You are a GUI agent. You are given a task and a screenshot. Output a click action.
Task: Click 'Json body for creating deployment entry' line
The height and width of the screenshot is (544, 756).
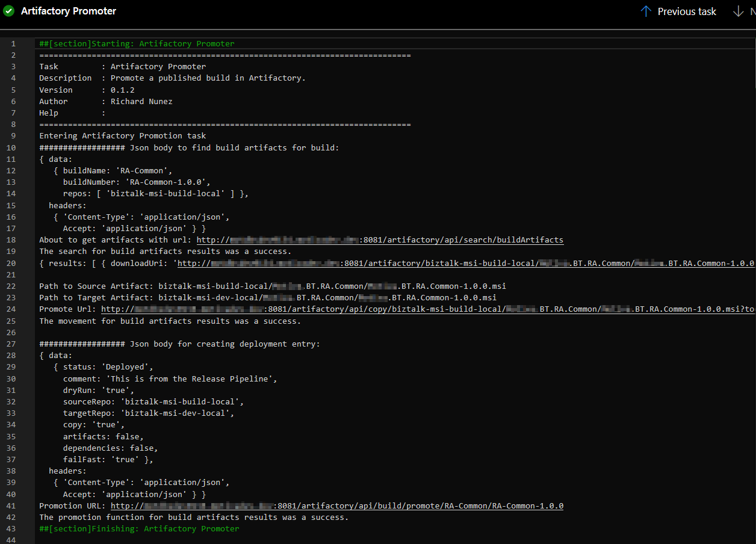[179, 344]
